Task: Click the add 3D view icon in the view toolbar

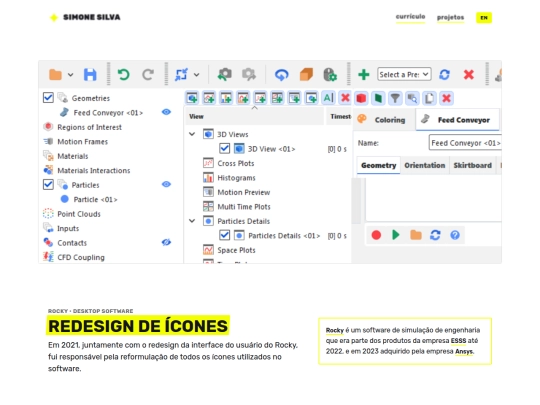Action: (x=192, y=98)
